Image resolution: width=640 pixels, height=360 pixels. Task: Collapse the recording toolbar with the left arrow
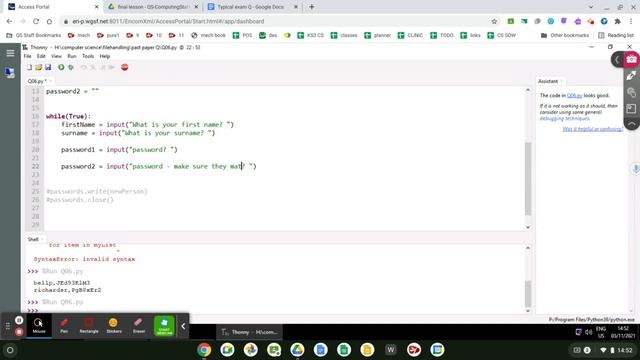(x=183, y=326)
